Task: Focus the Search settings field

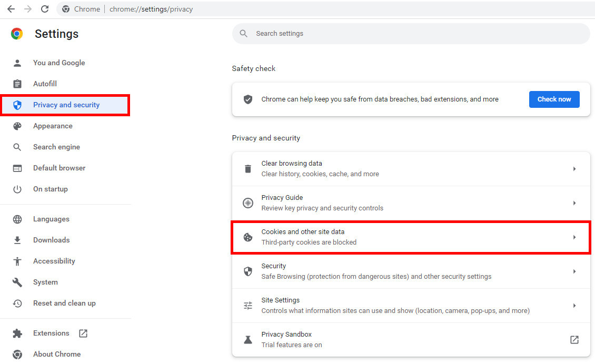Action: [x=411, y=33]
